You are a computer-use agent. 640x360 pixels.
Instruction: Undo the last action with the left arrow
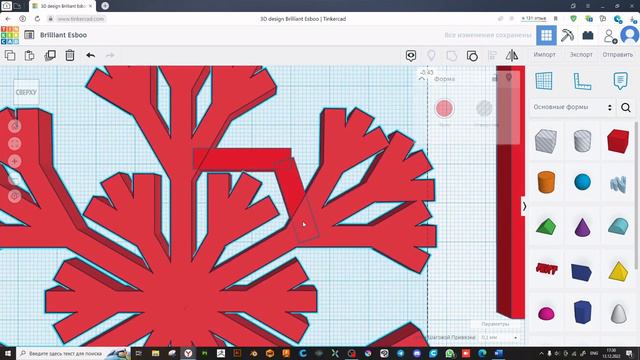click(91, 55)
